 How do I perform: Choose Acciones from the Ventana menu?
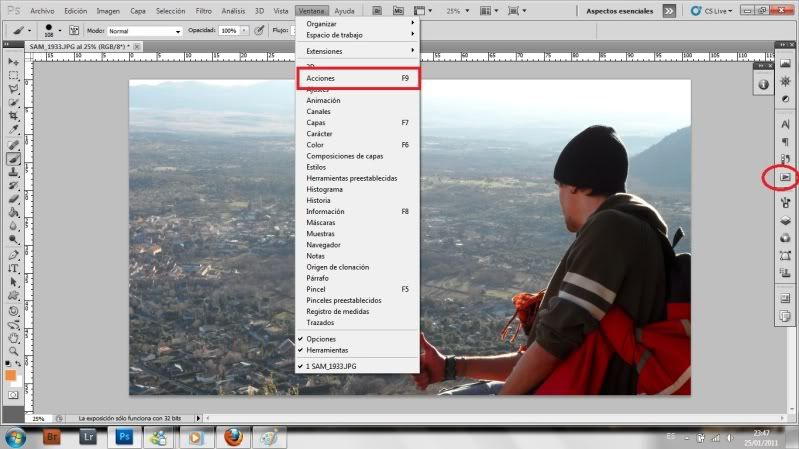coord(358,78)
